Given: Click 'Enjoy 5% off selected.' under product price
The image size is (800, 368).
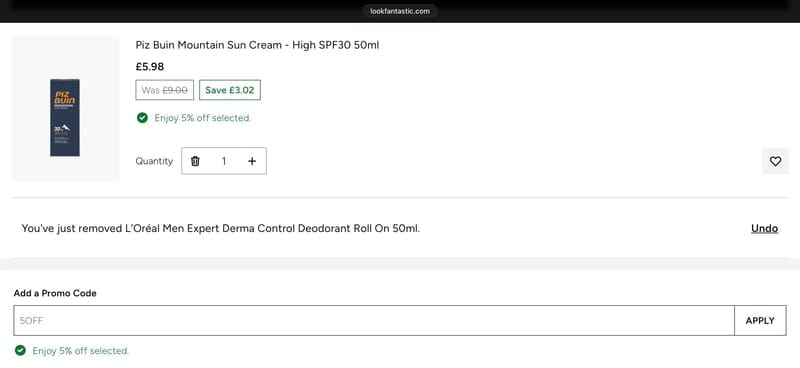Looking at the screenshot, I should [x=203, y=118].
